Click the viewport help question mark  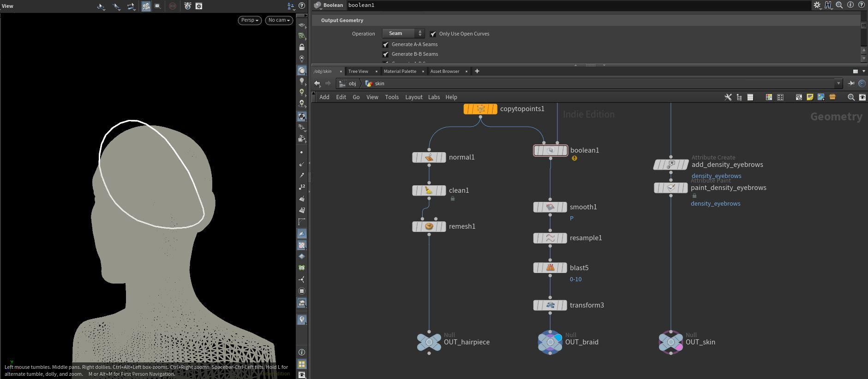[x=302, y=6]
